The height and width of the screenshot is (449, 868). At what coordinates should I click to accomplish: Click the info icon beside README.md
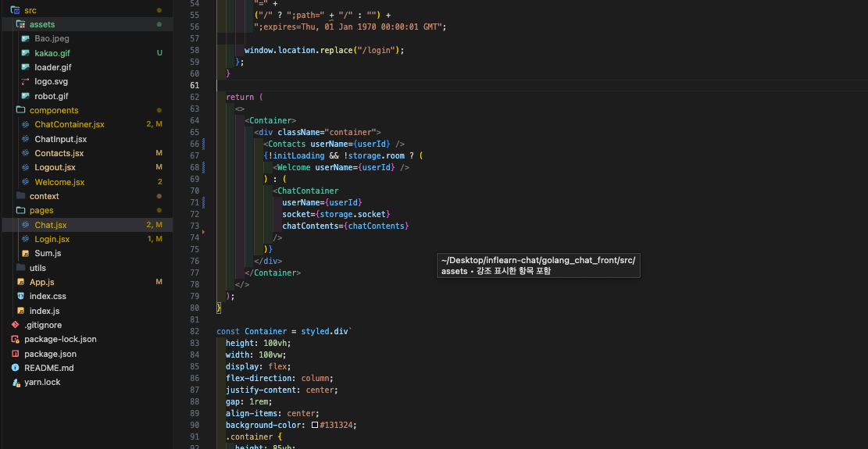(15, 368)
